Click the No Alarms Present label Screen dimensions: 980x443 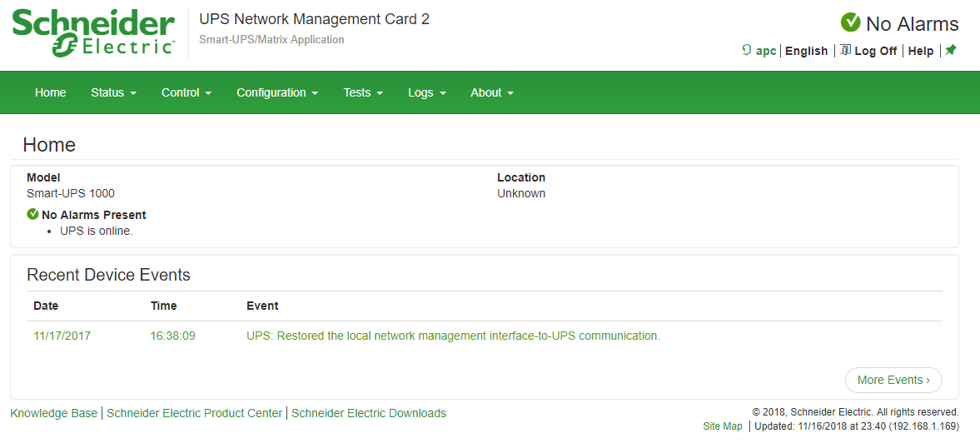(x=94, y=215)
